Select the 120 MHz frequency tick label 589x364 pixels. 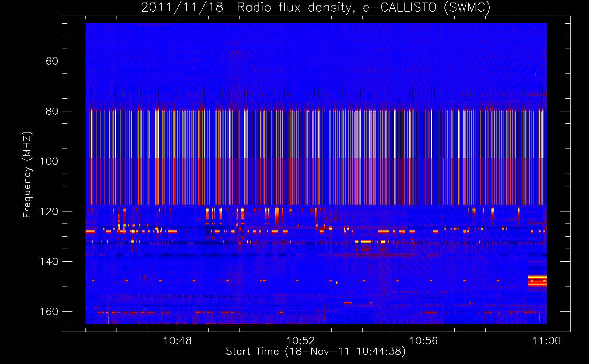[49, 211]
